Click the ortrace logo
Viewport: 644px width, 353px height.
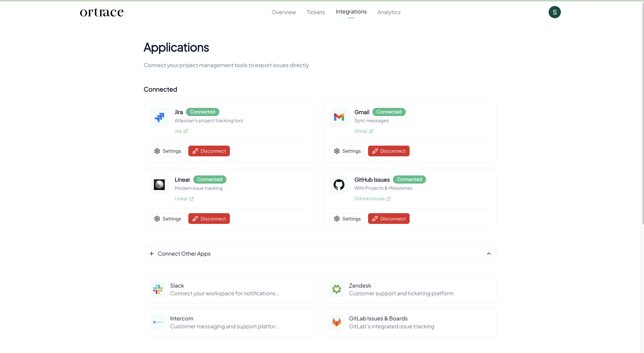pyautogui.click(x=102, y=12)
